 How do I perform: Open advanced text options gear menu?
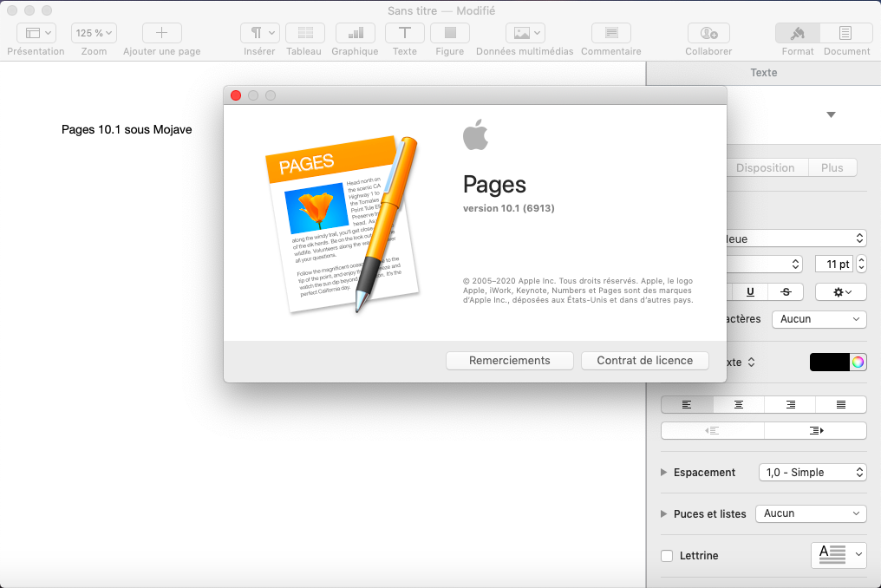pos(841,291)
